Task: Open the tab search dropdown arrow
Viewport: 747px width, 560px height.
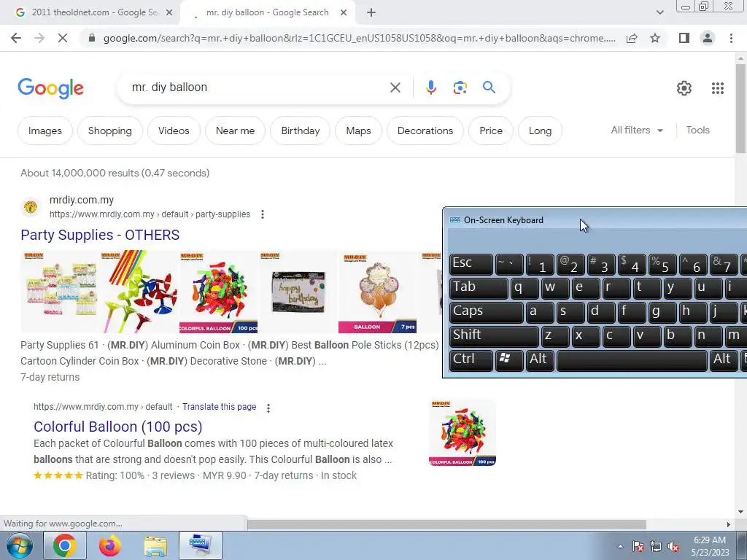Action: point(659,12)
